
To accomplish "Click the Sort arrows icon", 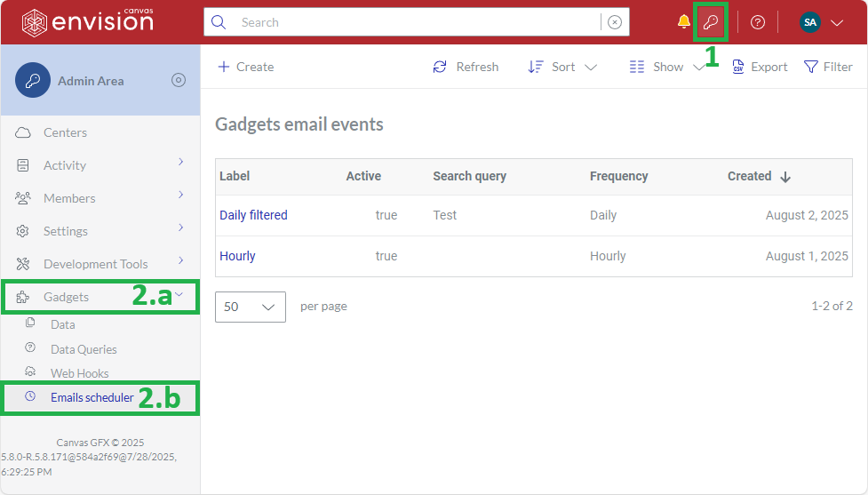I will pyautogui.click(x=536, y=67).
